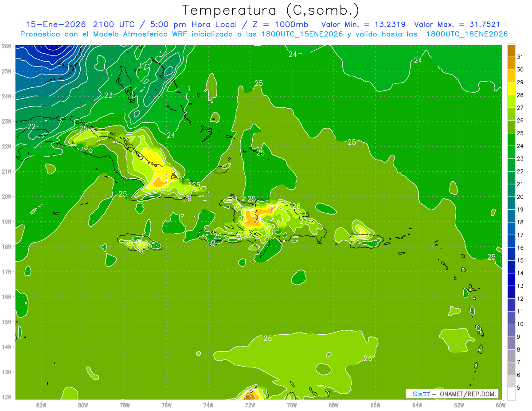This screenshot has width=532, height=411.
Task: Pick the dark orange swatch above 31
Action: coord(511,50)
